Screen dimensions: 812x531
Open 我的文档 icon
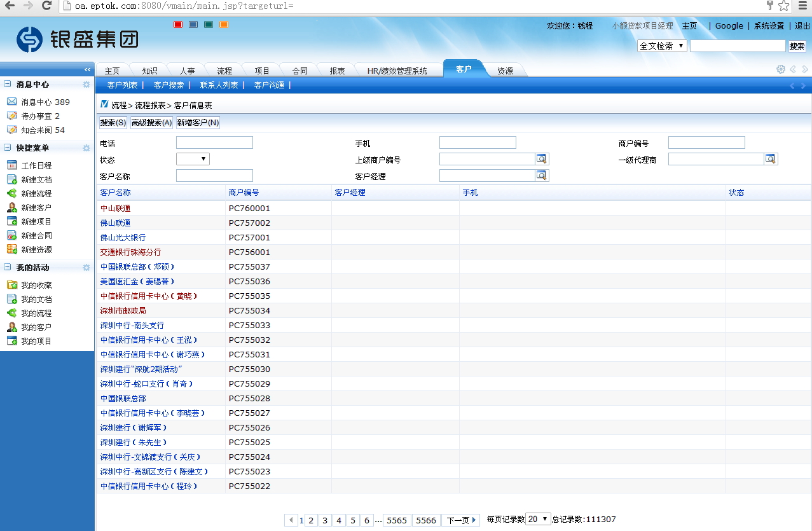(x=11, y=299)
